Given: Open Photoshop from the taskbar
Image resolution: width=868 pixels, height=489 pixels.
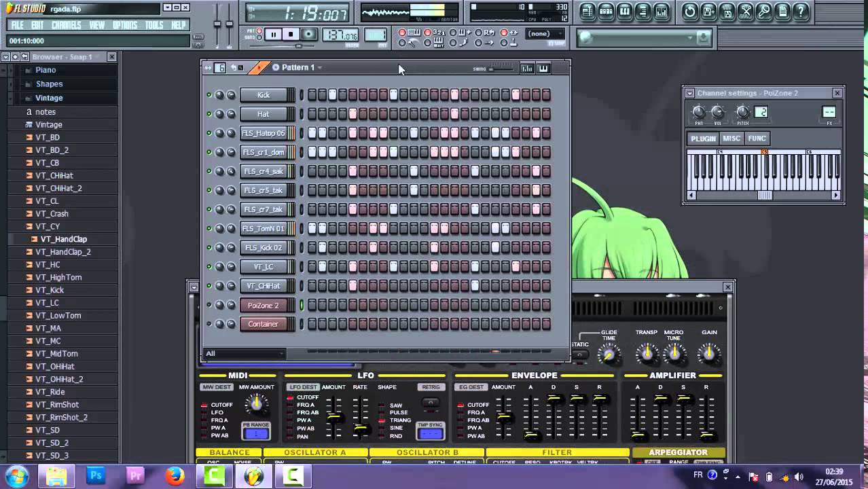Looking at the screenshot, I should click(96, 475).
